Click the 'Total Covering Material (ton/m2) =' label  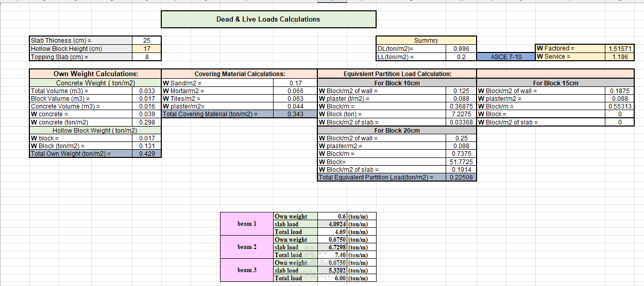(218, 114)
